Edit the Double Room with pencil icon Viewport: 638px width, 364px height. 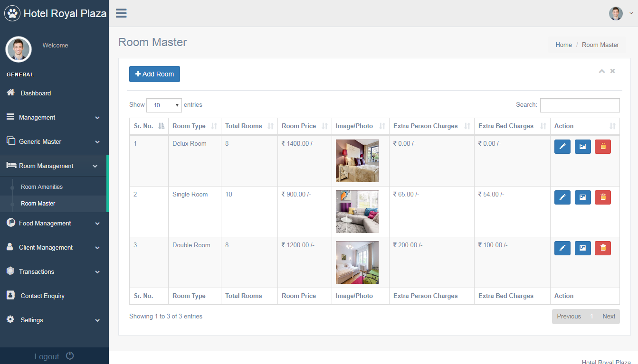click(562, 248)
